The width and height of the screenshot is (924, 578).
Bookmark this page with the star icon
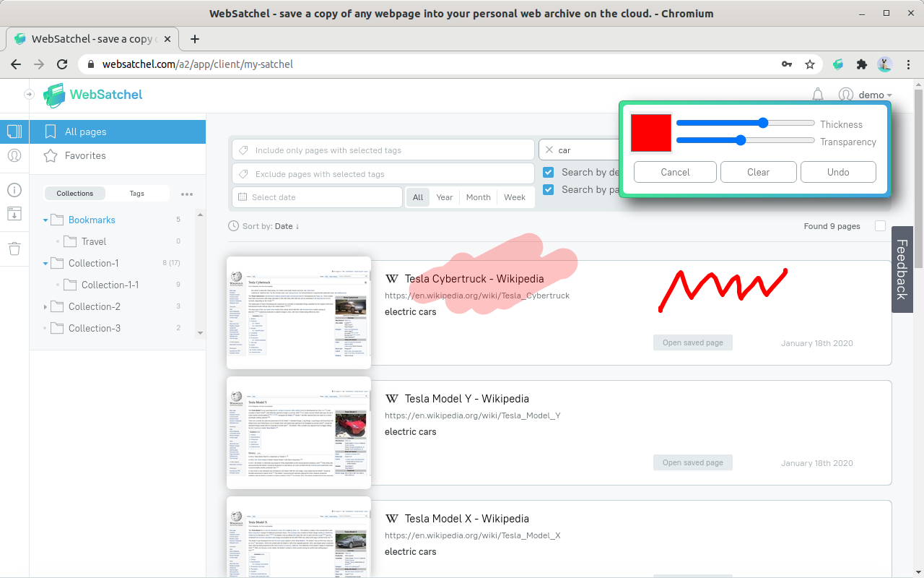coord(810,64)
